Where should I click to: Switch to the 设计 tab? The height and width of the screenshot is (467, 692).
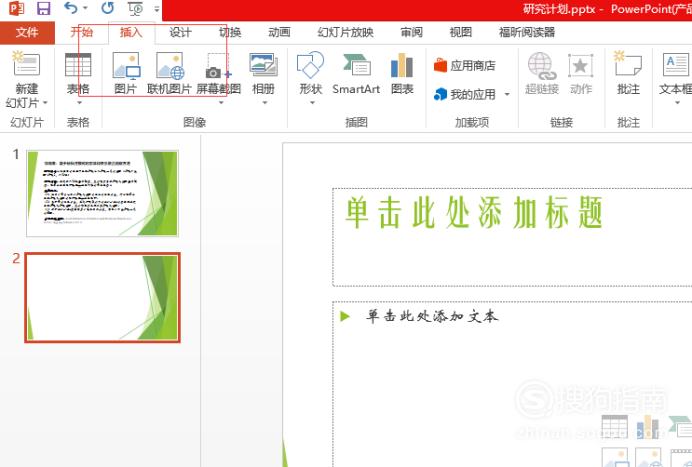coord(181,32)
